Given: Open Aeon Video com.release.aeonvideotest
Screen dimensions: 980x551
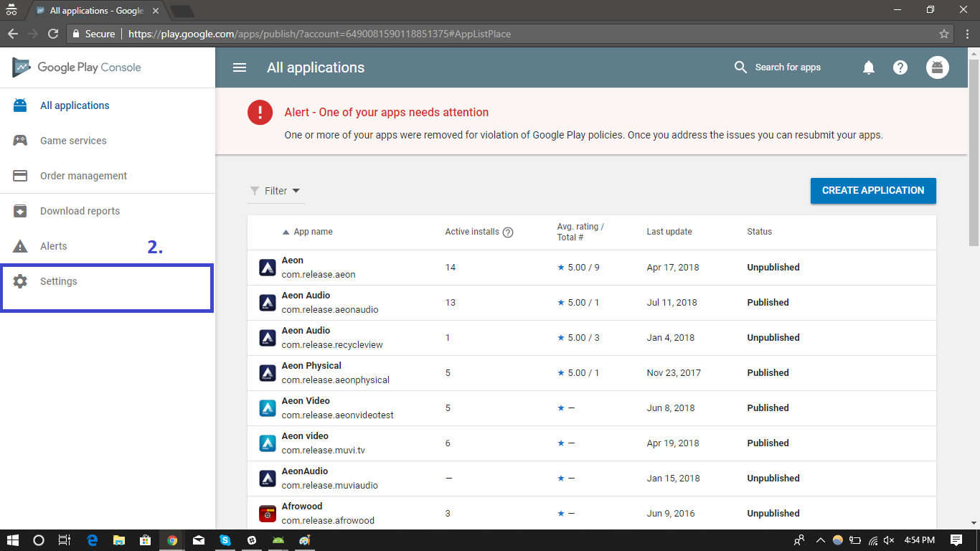Looking at the screenshot, I should [592, 408].
